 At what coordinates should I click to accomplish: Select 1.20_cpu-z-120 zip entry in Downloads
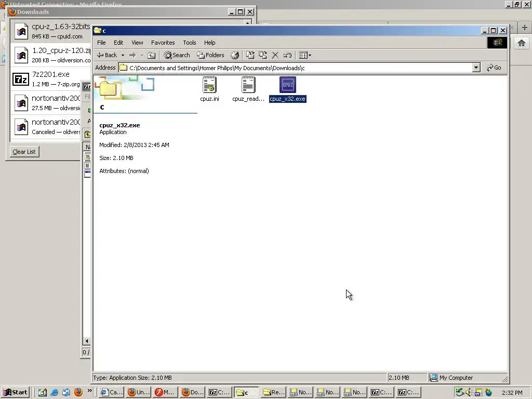point(51,55)
